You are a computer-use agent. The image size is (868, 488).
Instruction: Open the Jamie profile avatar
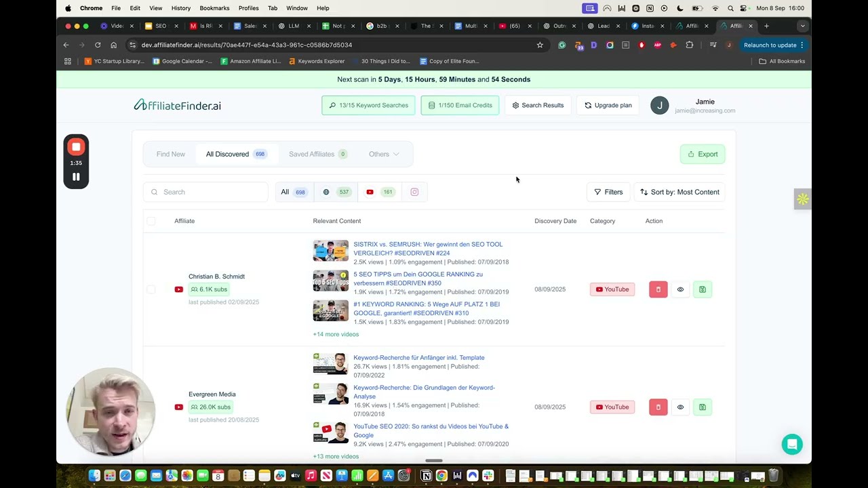point(659,105)
